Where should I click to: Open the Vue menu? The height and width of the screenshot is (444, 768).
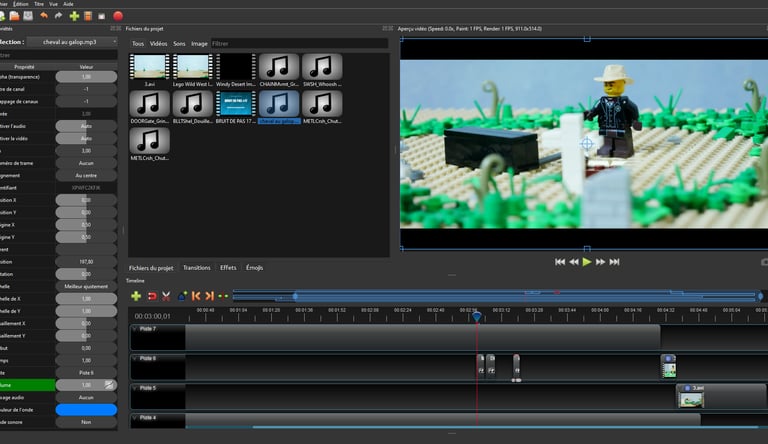click(53, 3)
